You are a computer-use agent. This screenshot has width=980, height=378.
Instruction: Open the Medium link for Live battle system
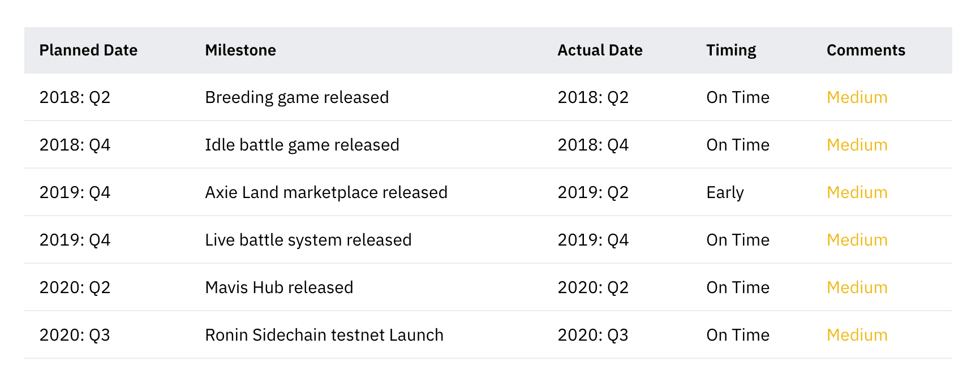857,240
